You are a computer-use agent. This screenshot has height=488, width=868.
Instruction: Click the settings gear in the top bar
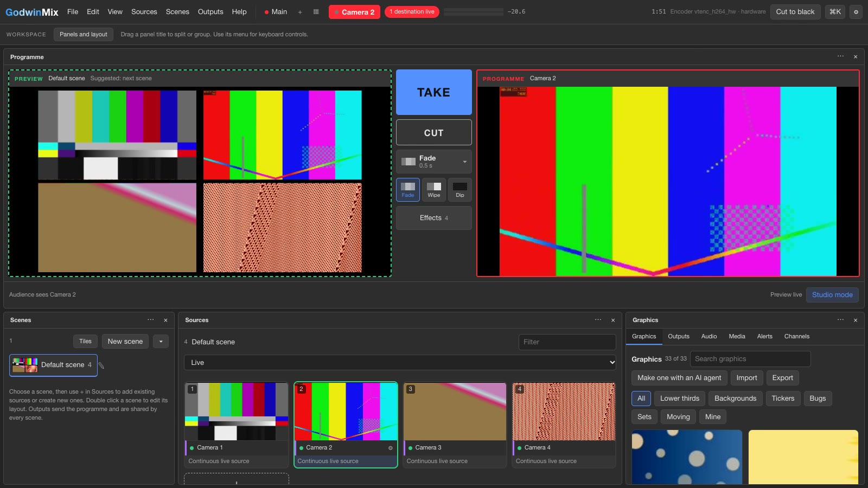(856, 12)
